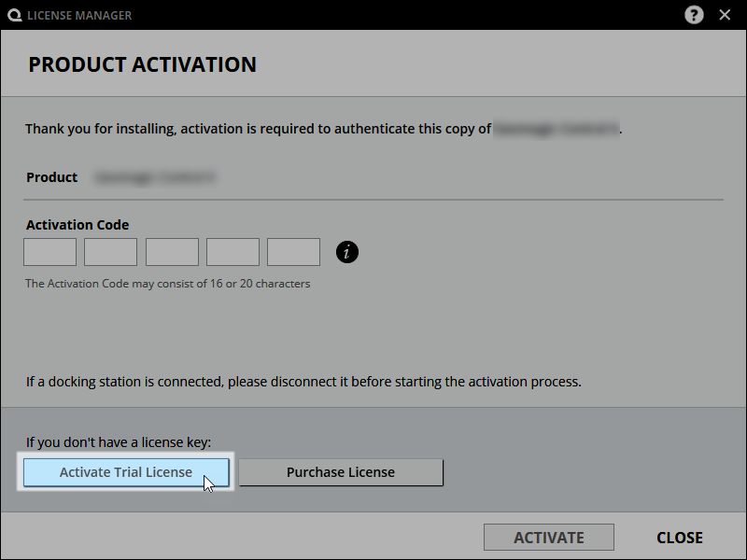This screenshot has height=560, width=747.
Task: Click the PRODUCT ACTIVATION heading
Action: point(142,64)
